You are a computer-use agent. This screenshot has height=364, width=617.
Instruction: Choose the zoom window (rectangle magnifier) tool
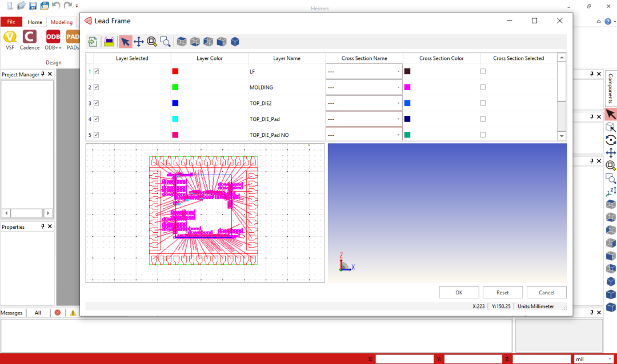(x=166, y=42)
